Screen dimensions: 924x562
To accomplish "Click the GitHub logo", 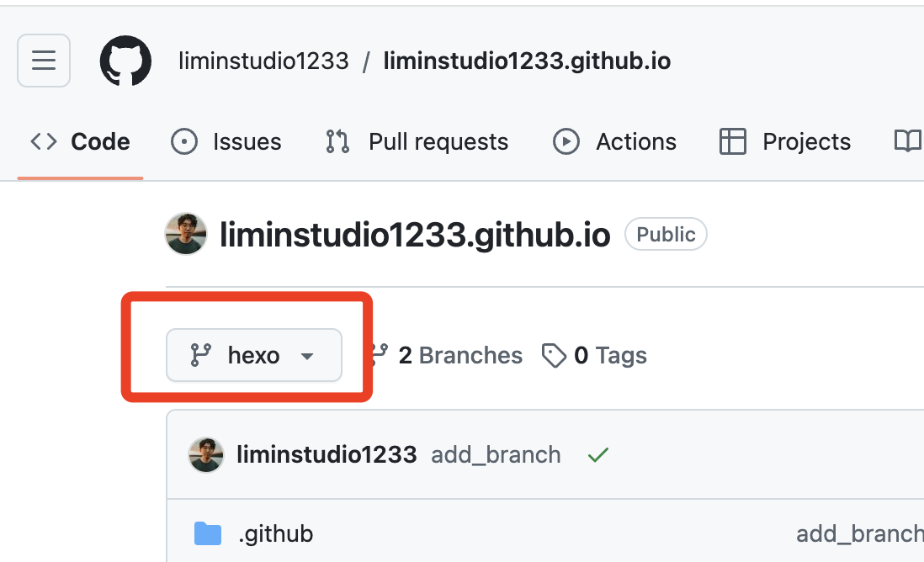I will (x=125, y=61).
